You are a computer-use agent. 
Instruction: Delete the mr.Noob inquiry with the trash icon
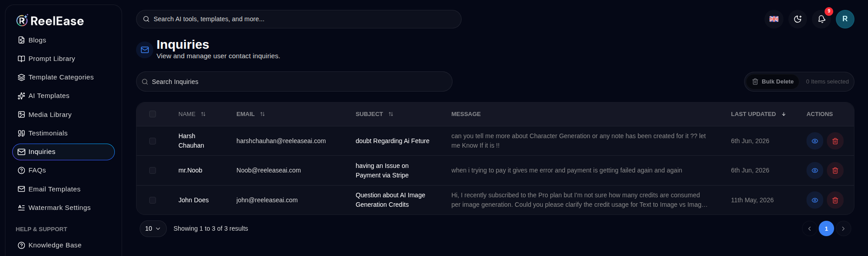(835, 171)
